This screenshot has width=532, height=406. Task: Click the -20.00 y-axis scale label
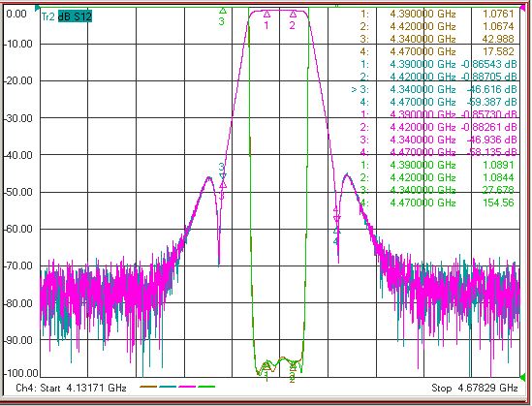point(18,81)
